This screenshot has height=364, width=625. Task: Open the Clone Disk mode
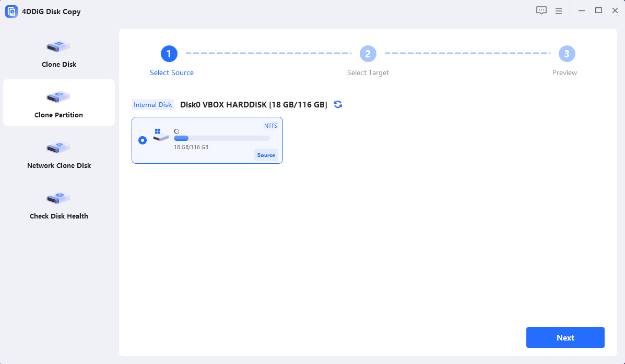pyautogui.click(x=58, y=53)
